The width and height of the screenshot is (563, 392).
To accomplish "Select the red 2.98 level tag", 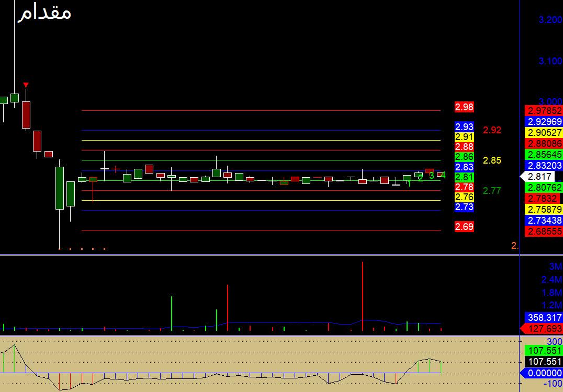I will 464,107.
